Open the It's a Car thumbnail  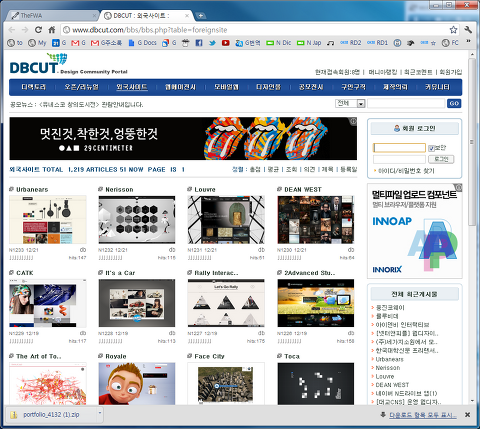coord(137,303)
